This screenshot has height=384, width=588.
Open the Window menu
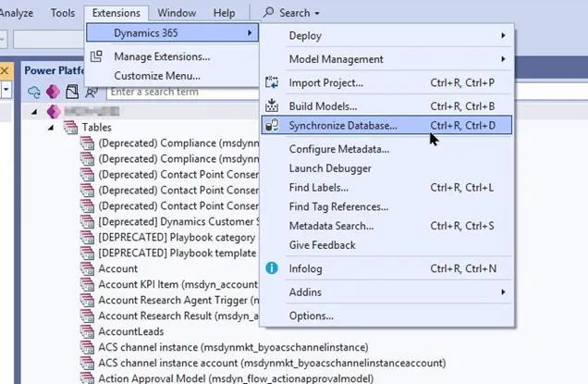[x=177, y=13]
